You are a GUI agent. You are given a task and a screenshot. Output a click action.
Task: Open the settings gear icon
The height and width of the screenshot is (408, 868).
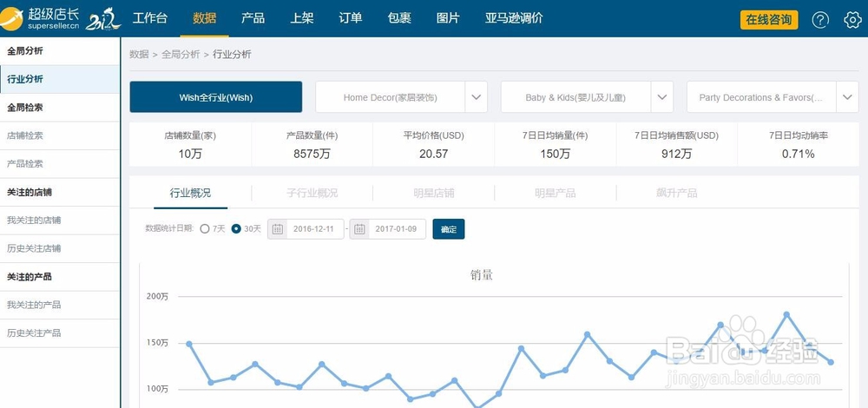click(852, 20)
